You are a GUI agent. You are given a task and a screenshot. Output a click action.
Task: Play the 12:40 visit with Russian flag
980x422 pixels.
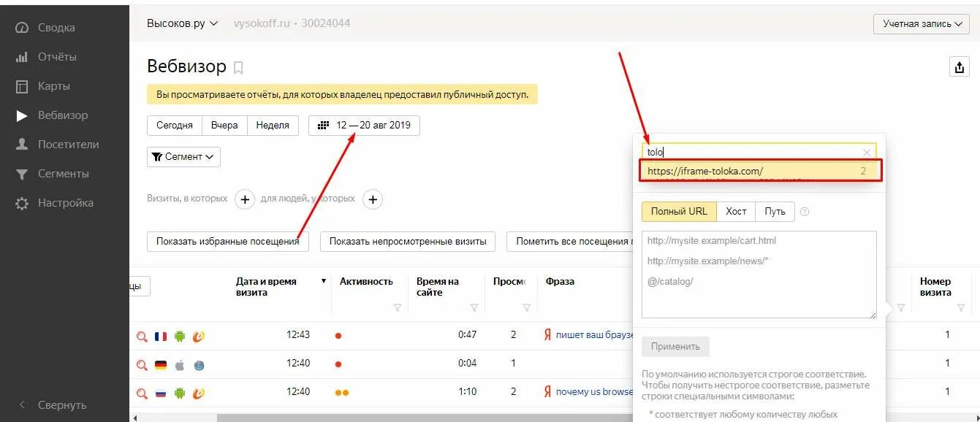(x=142, y=393)
